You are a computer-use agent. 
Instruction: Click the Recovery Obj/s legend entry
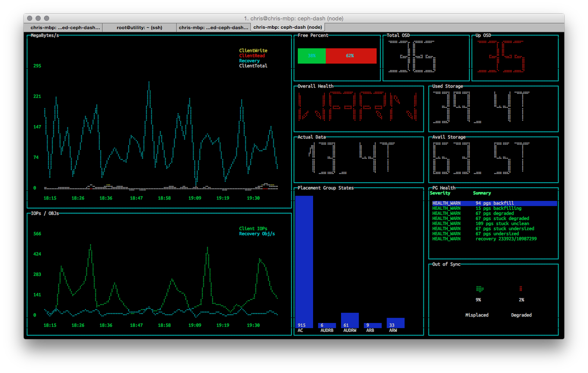pyautogui.click(x=257, y=234)
